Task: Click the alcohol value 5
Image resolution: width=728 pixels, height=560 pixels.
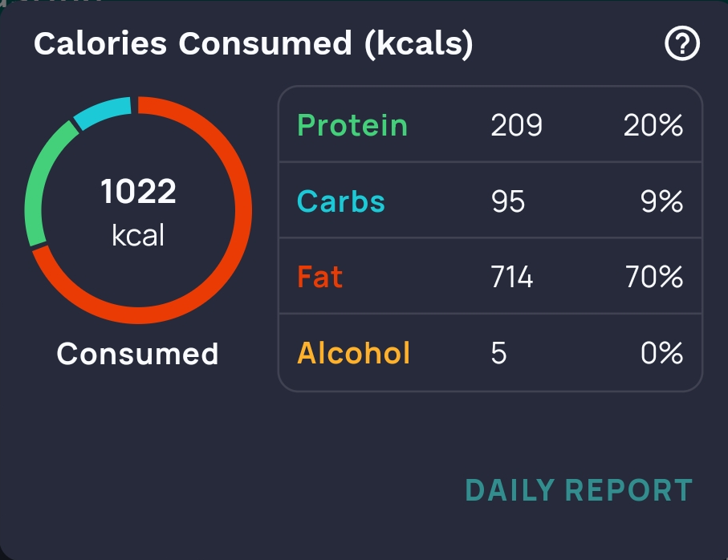Action: click(498, 353)
